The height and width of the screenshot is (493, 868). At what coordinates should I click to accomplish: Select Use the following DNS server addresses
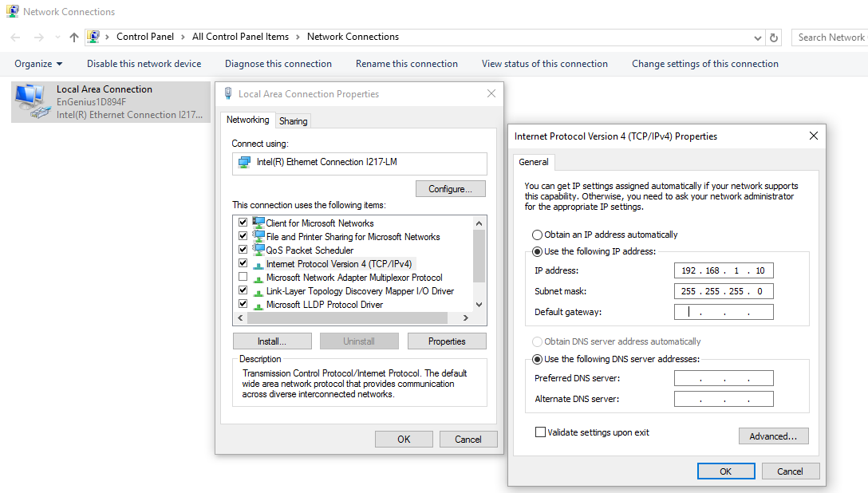(x=537, y=360)
